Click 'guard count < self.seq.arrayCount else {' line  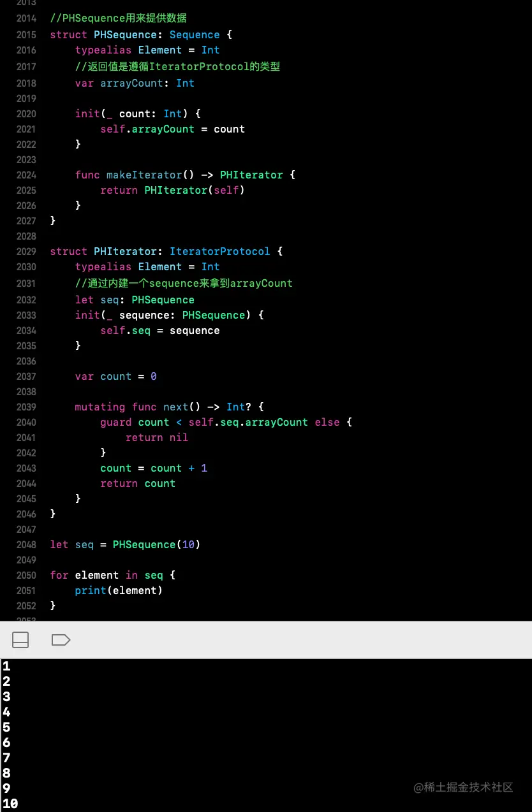pyautogui.click(x=226, y=423)
